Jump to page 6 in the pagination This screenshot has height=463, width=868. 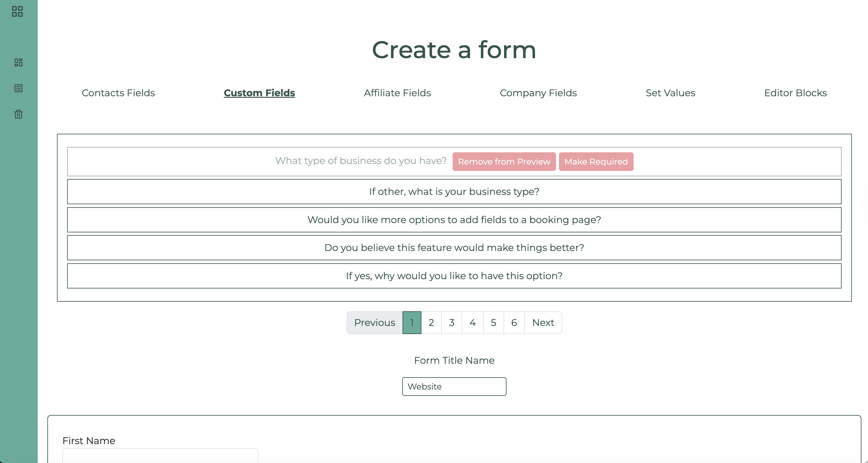514,323
